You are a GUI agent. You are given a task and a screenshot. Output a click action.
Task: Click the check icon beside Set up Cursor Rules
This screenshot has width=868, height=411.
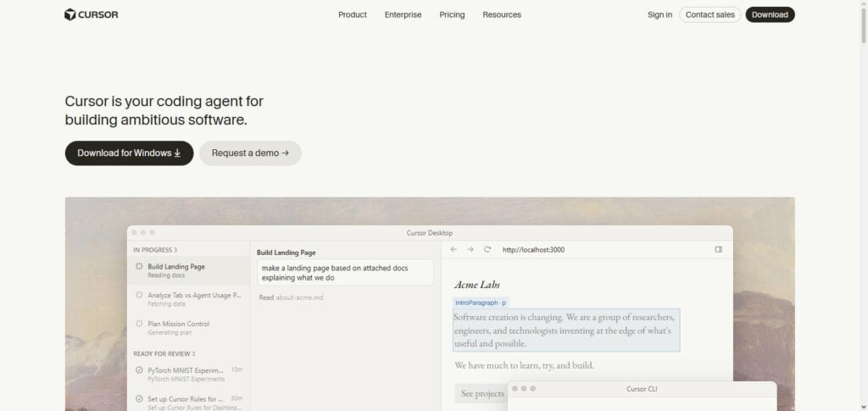pos(139,399)
